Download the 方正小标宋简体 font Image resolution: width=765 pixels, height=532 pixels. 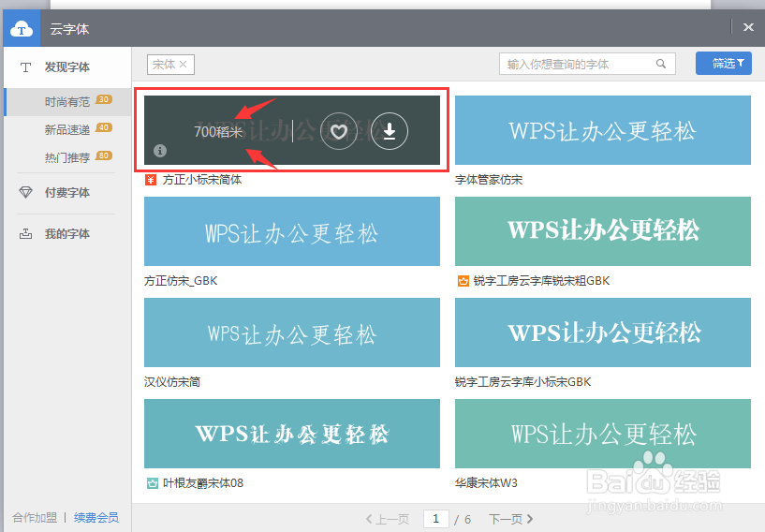[x=390, y=131]
